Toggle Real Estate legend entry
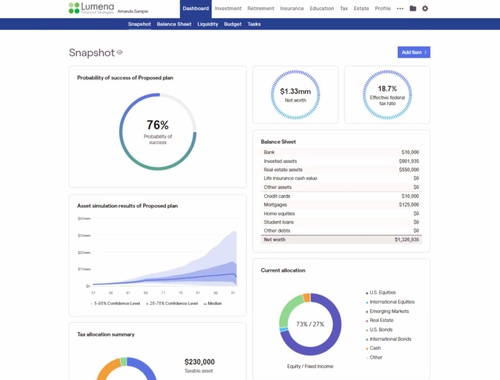500x380 pixels. click(380, 320)
